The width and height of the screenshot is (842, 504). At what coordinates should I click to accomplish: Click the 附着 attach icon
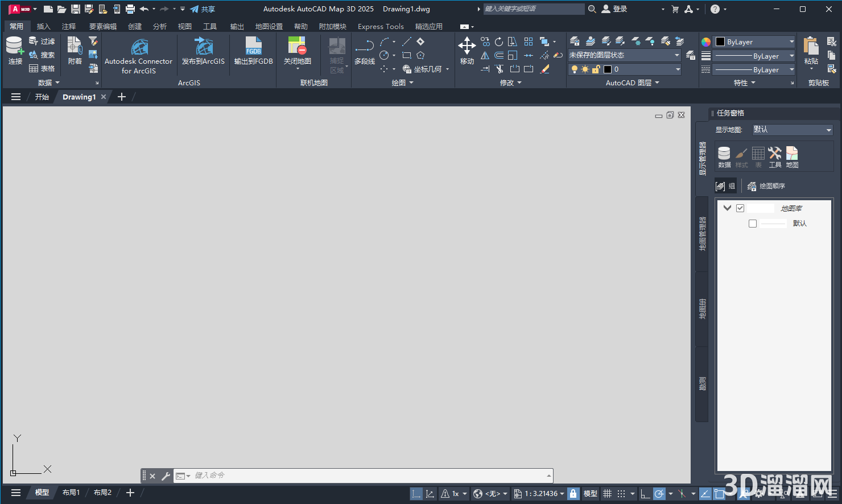(75, 51)
